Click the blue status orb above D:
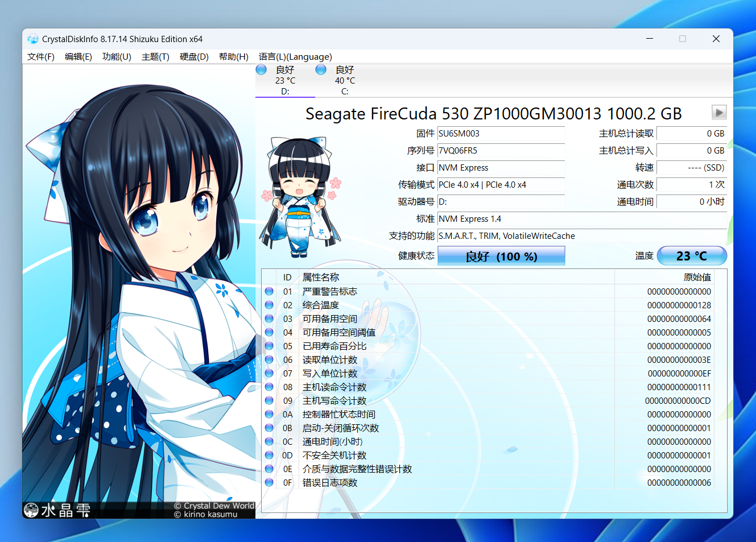Image resolution: width=756 pixels, height=542 pixels. pyautogui.click(x=261, y=69)
